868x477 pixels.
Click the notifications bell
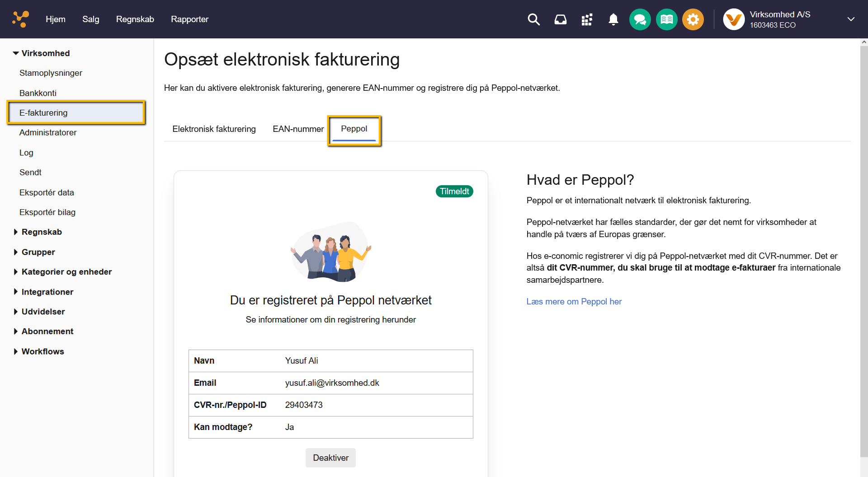click(x=613, y=19)
